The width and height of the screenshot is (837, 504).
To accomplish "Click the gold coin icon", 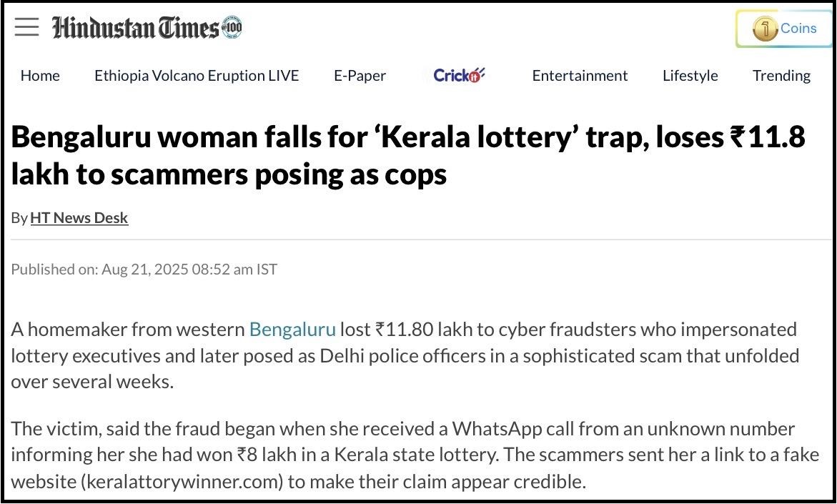I will tap(764, 29).
